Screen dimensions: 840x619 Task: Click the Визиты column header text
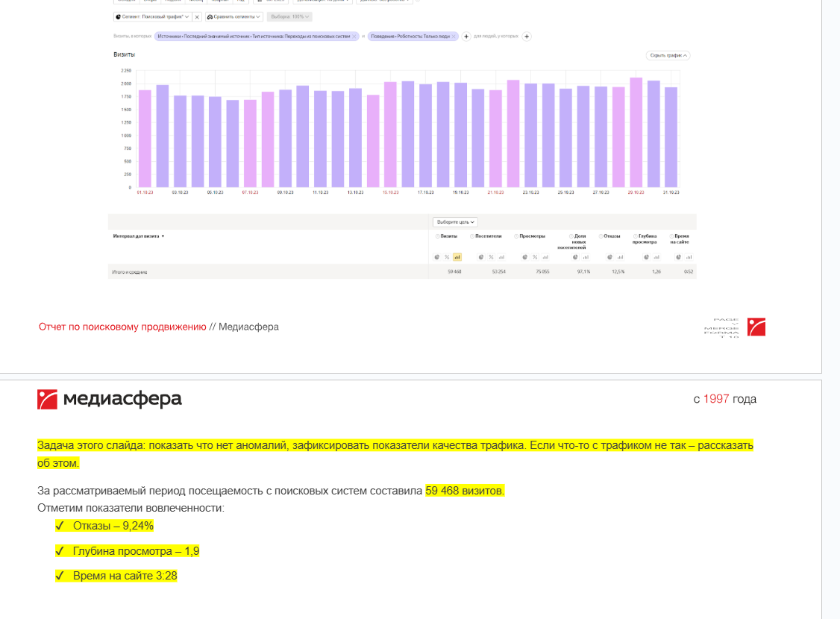(449, 236)
